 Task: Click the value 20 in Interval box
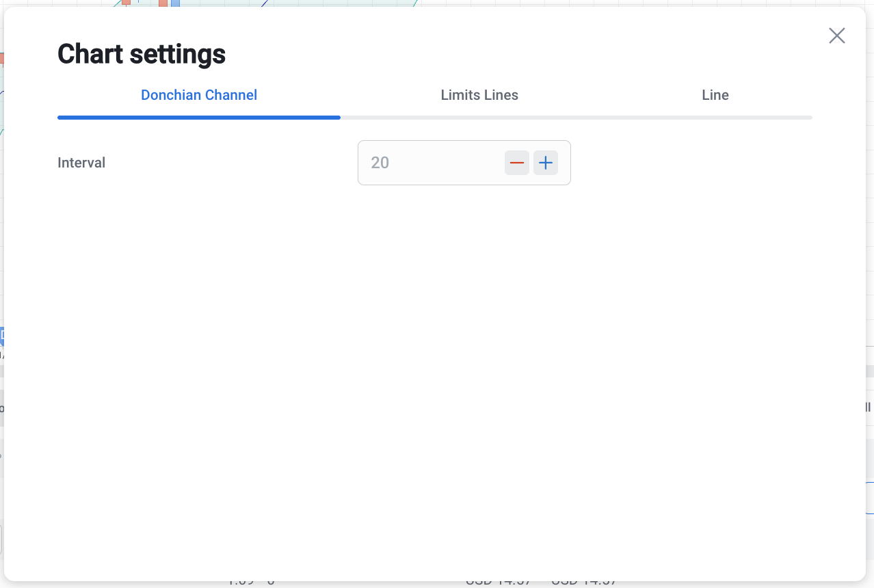(380, 163)
